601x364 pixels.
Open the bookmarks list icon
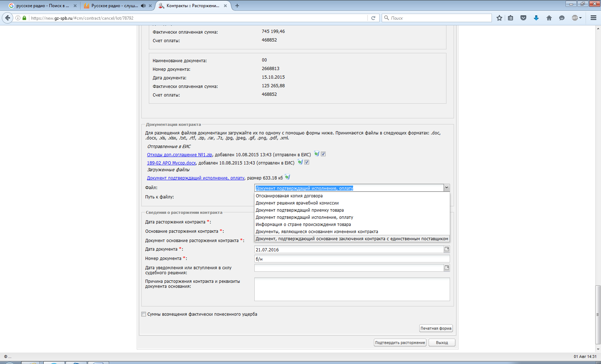[510, 18]
